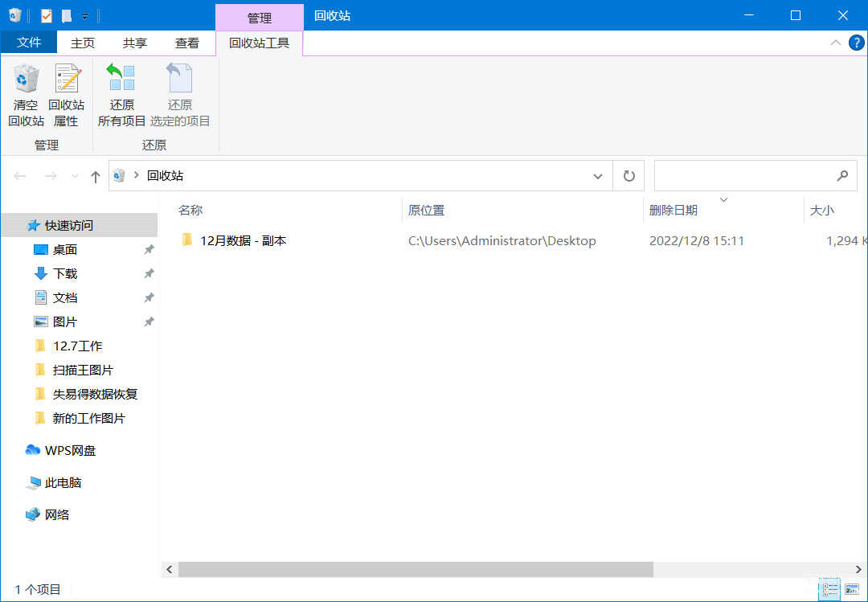Open the address bar history dropdown
The width and height of the screenshot is (868, 602).
click(x=598, y=176)
